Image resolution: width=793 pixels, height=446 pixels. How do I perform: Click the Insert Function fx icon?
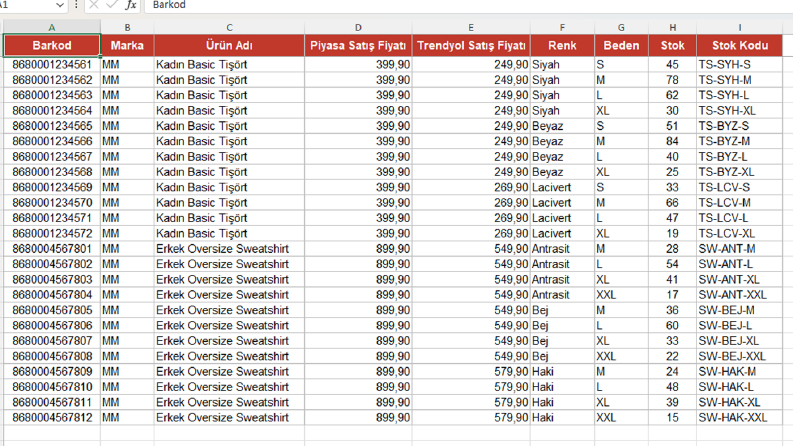[131, 5]
